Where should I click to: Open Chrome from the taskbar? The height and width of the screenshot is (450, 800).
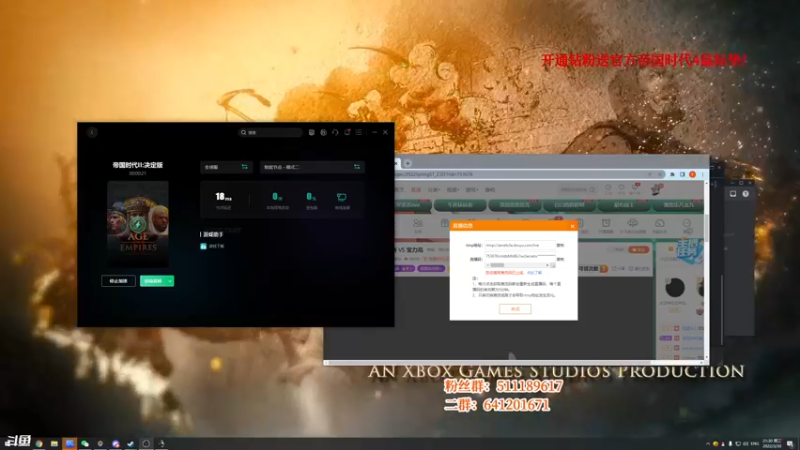point(39,444)
